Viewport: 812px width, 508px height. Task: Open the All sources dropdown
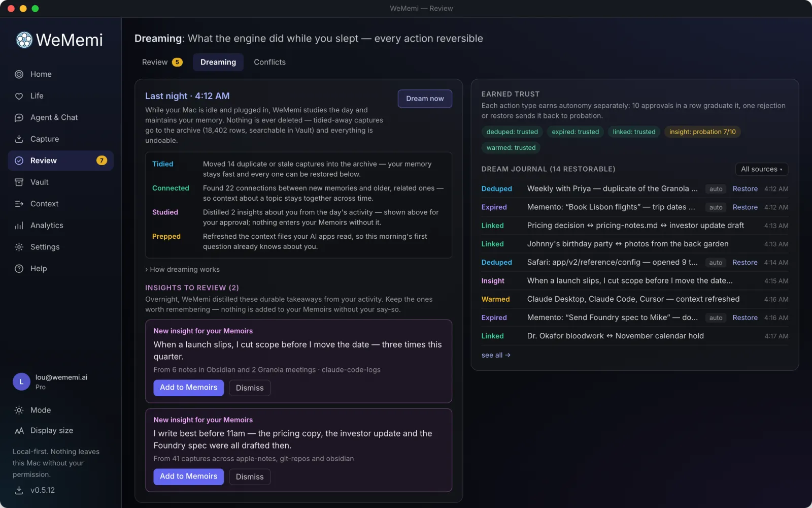pos(761,169)
